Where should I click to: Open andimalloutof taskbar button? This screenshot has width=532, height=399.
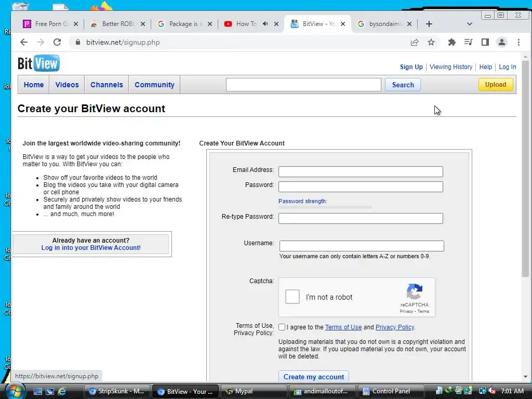coord(322,391)
